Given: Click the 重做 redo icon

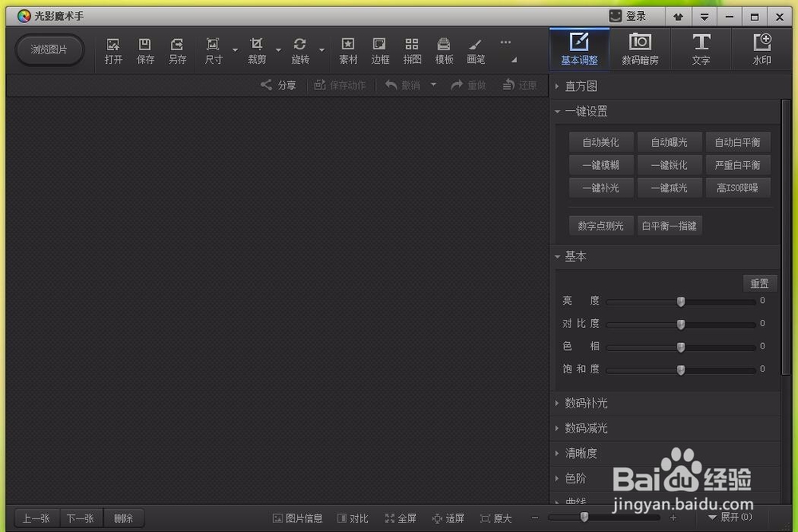Looking at the screenshot, I should 468,85.
